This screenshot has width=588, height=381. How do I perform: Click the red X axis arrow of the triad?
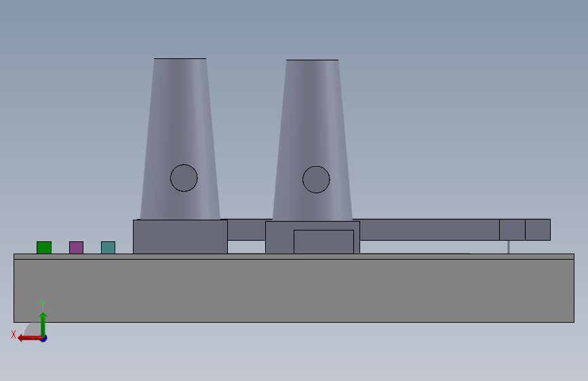click(30, 338)
